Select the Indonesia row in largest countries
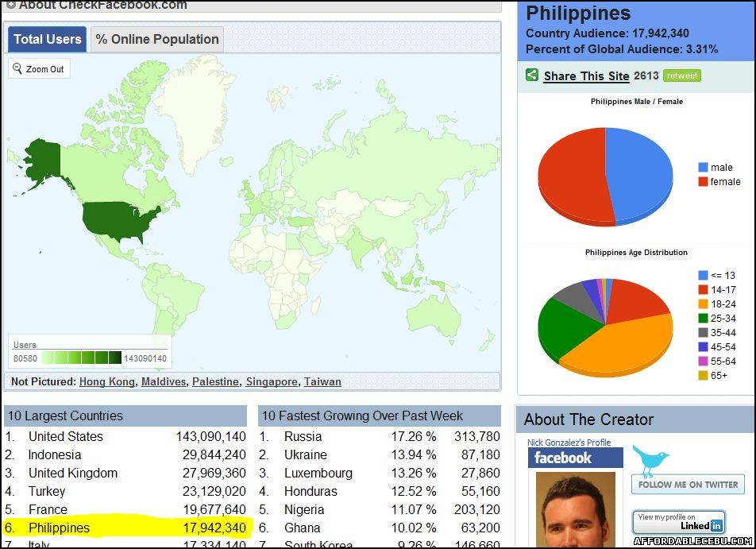This screenshot has width=756, height=549. coord(125,455)
